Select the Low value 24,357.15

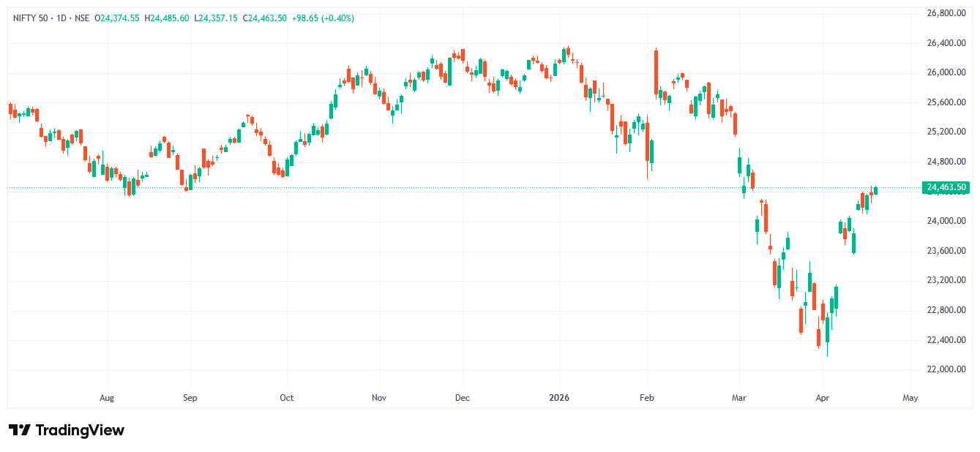pyautogui.click(x=220, y=18)
